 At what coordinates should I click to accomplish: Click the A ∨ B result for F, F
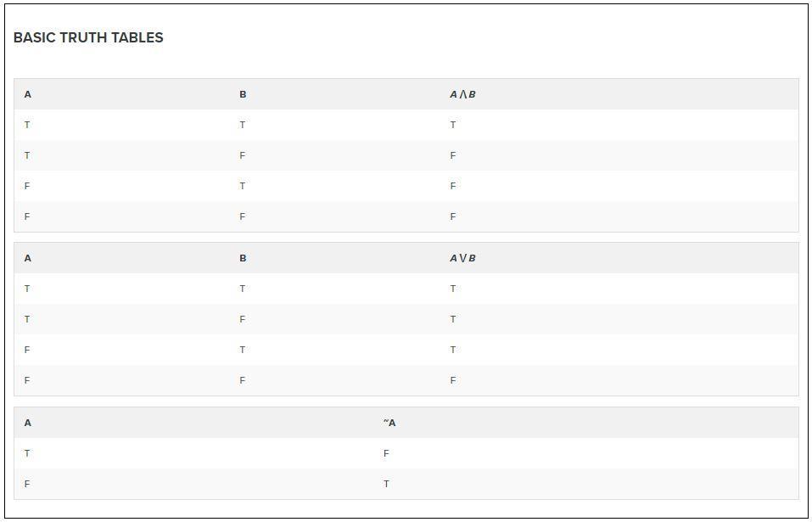point(453,380)
